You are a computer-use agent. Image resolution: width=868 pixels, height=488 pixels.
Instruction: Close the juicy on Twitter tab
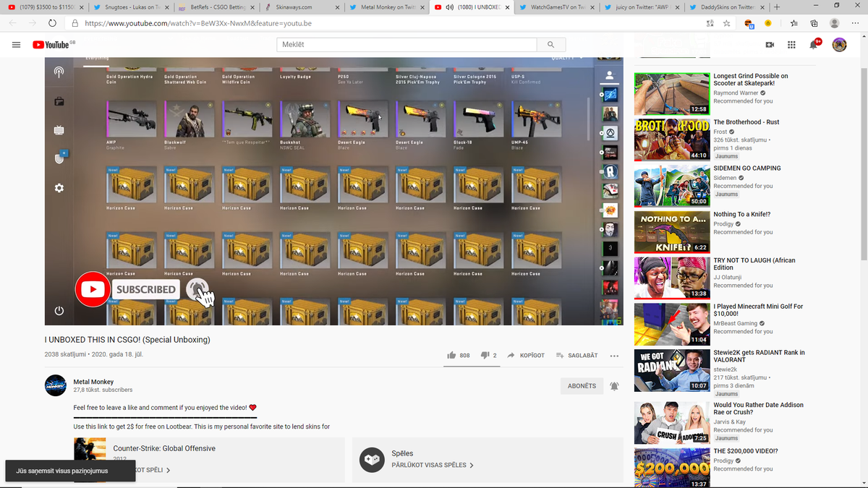coord(676,7)
